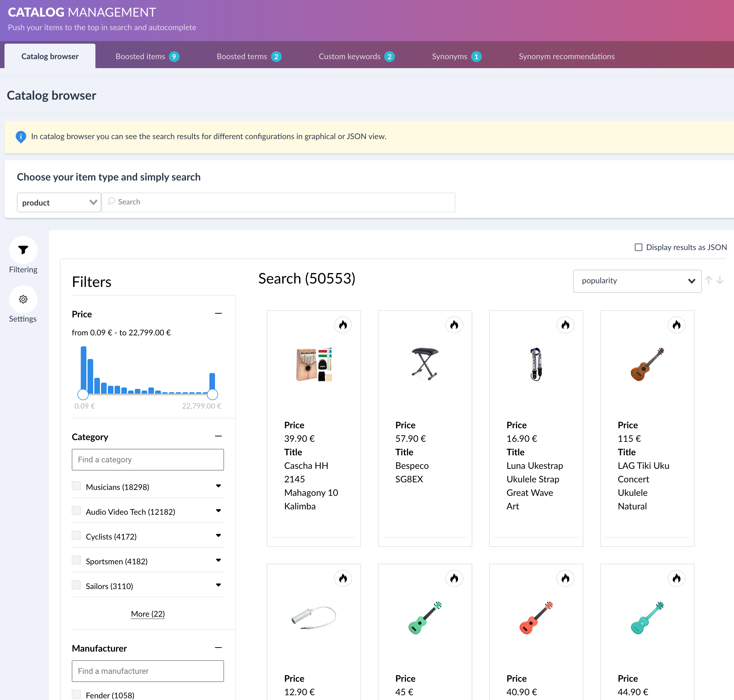Boost the Cascha HH 2145 Kalimba item
Screen dimensions: 734x700
(343, 325)
